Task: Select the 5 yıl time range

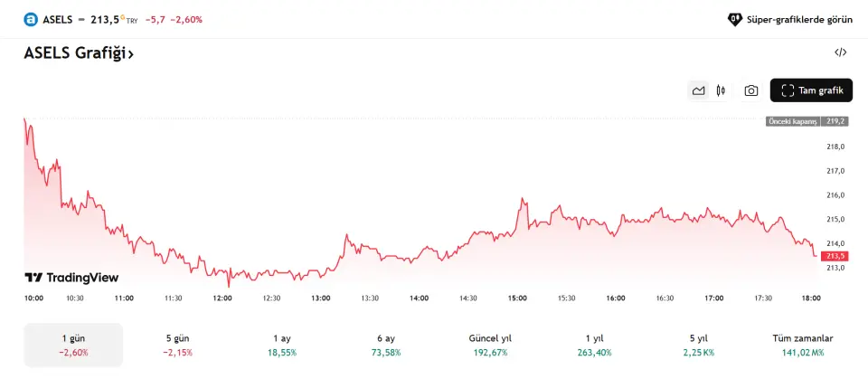Action: [697, 345]
